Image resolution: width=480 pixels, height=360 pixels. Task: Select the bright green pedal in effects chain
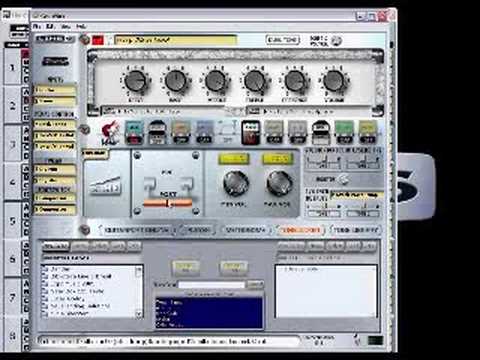[x=344, y=132]
